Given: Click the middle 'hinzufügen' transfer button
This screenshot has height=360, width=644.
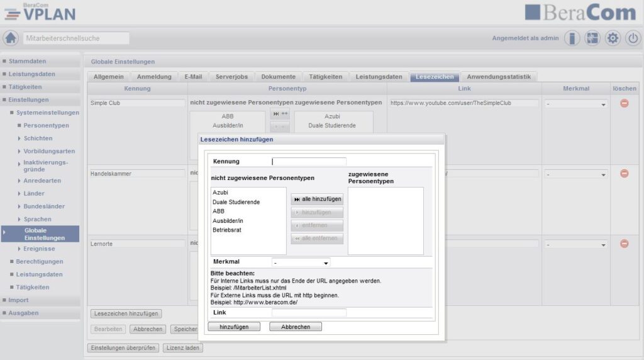Looking at the screenshot, I should [x=317, y=213].
